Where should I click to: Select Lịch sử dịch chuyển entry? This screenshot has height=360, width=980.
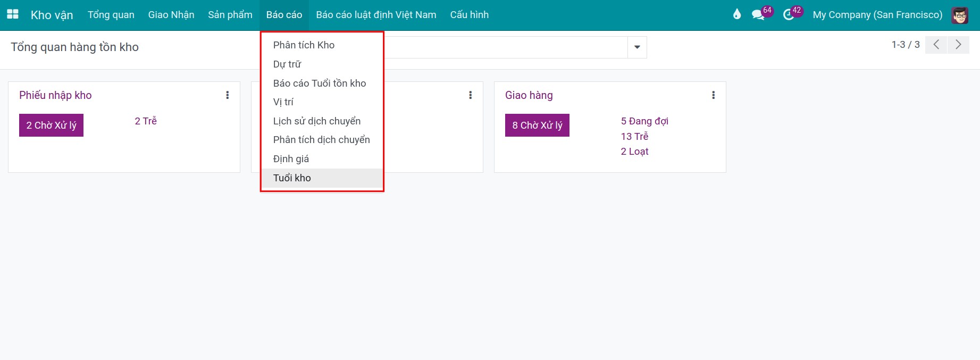322,121
